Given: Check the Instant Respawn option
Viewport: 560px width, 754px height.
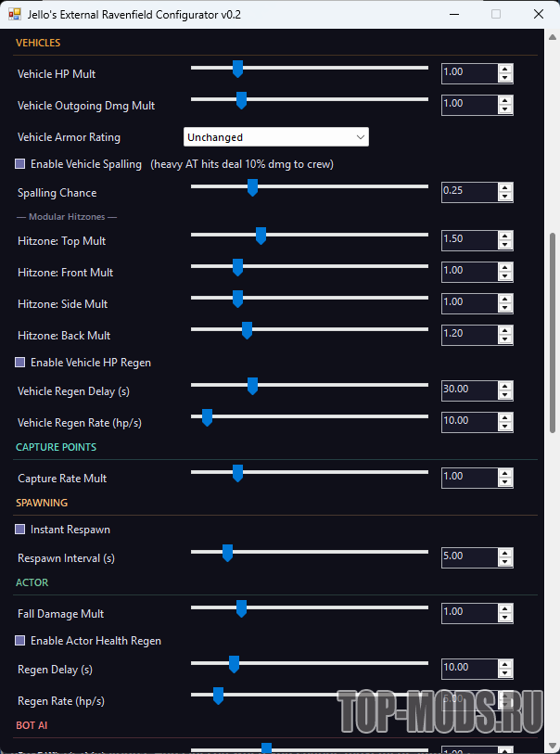Looking at the screenshot, I should (x=20, y=530).
